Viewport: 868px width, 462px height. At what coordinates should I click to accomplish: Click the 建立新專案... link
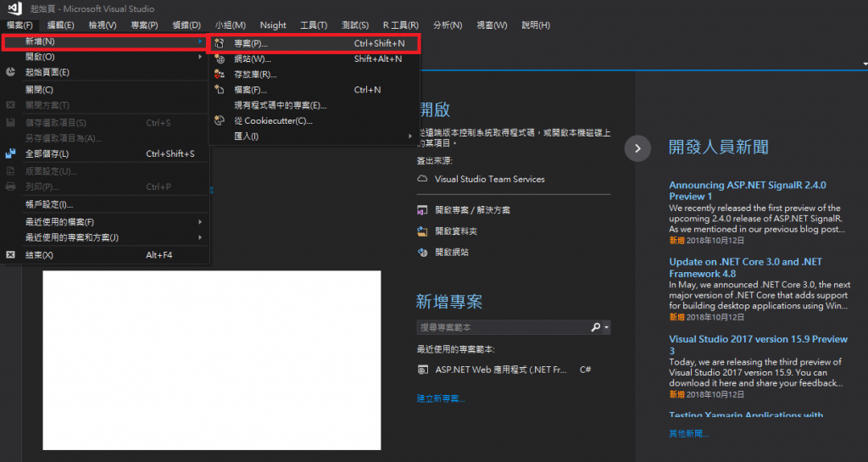(441, 398)
